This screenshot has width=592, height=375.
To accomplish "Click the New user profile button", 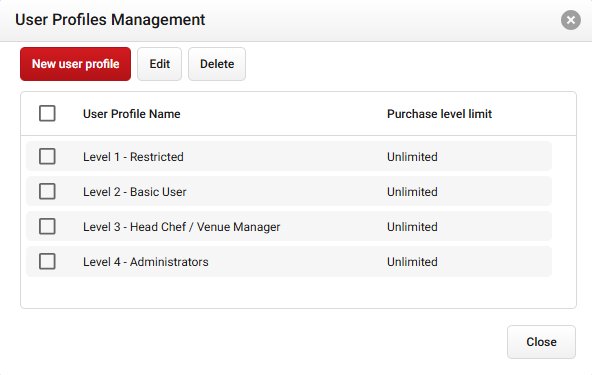I will (x=76, y=64).
